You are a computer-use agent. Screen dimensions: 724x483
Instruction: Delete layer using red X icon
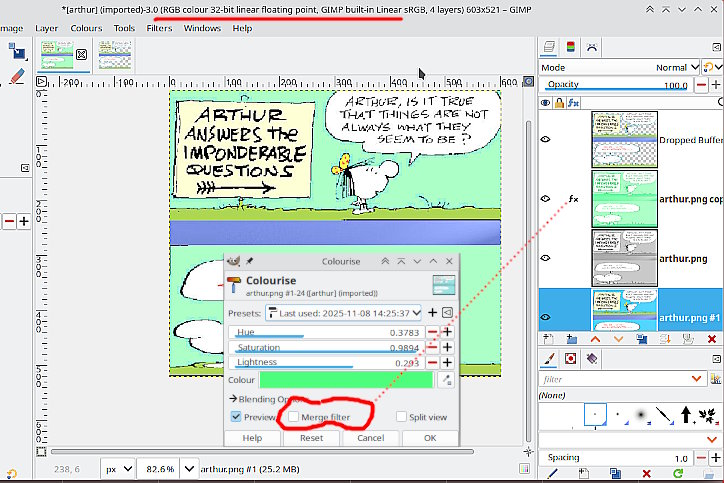712,339
